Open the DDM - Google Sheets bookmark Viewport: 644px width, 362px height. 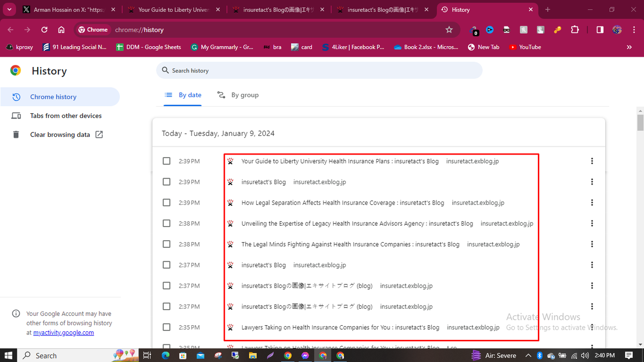(148, 47)
